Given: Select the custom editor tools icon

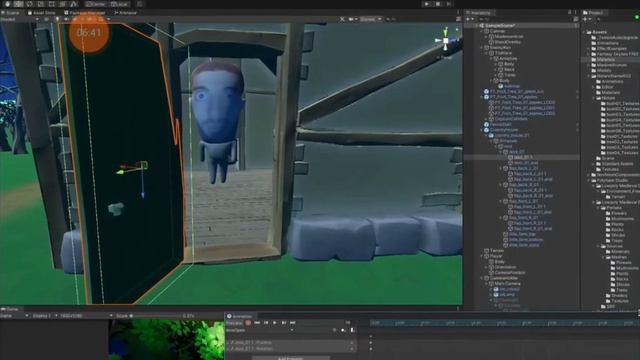Looking at the screenshot, I should [x=73, y=4].
